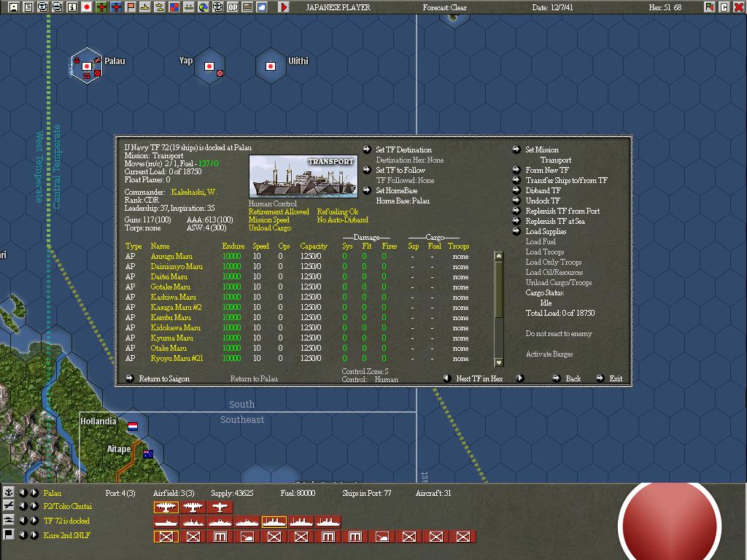Click the anchor icon beside Palau
747x560 pixels.
pos(9,492)
